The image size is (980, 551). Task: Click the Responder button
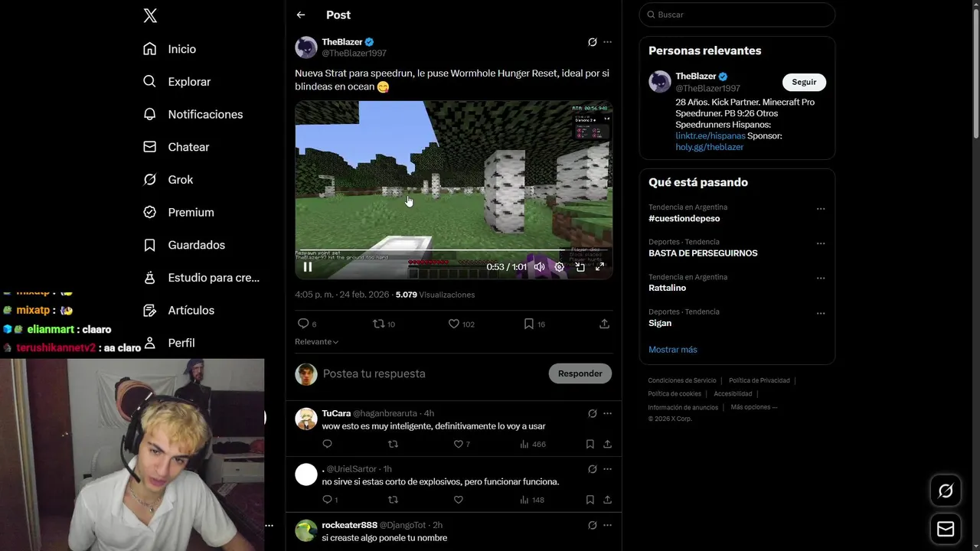tap(580, 373)
